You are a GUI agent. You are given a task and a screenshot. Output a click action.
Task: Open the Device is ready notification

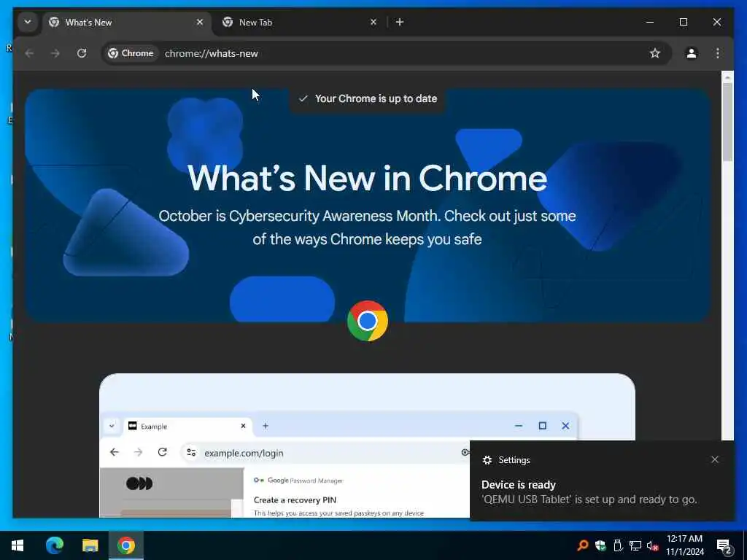(x=602, y=481)
